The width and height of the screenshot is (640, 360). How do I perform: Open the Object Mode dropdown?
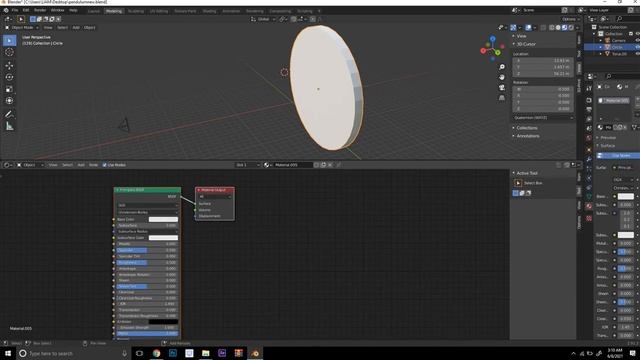pyautogui.click(x=22, y=27)
